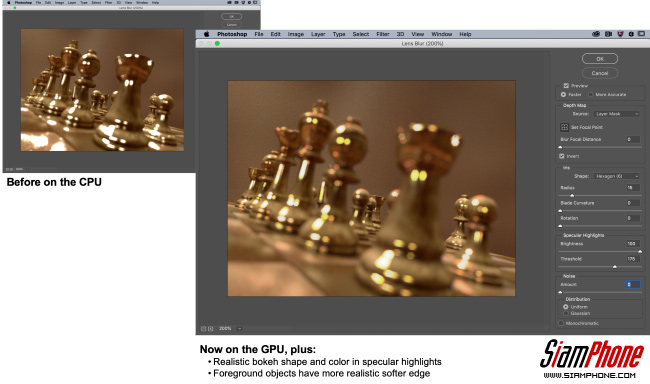Viewport: 650px width, 384px height.
Task: Click the Set Focal Point label
Action: tap(587, 127)
